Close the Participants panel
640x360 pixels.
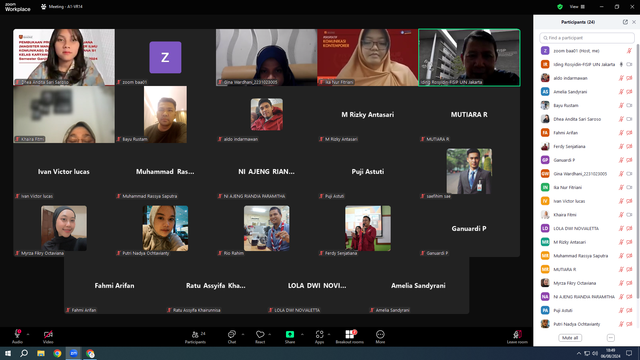(633, 22)
